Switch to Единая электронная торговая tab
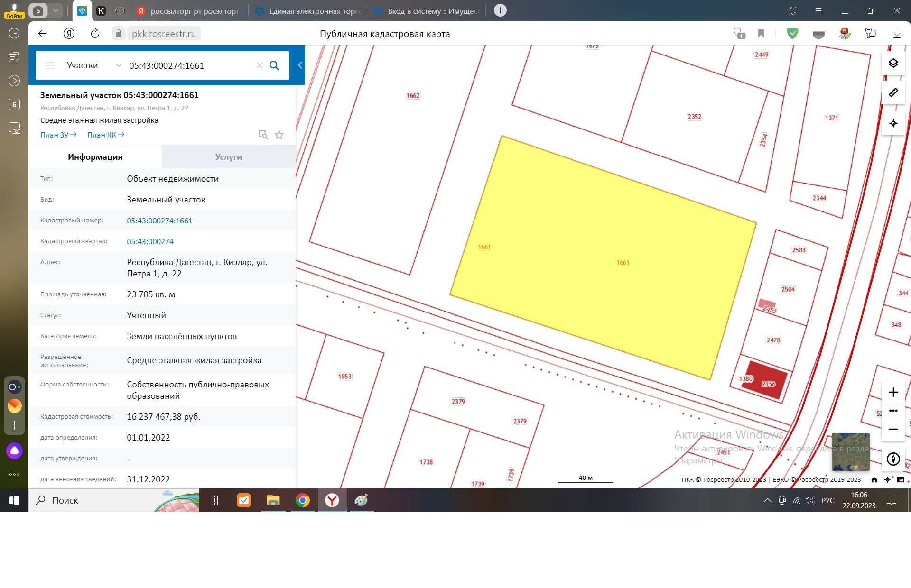This screenshot has height=588, width=911. coord(308,11)
